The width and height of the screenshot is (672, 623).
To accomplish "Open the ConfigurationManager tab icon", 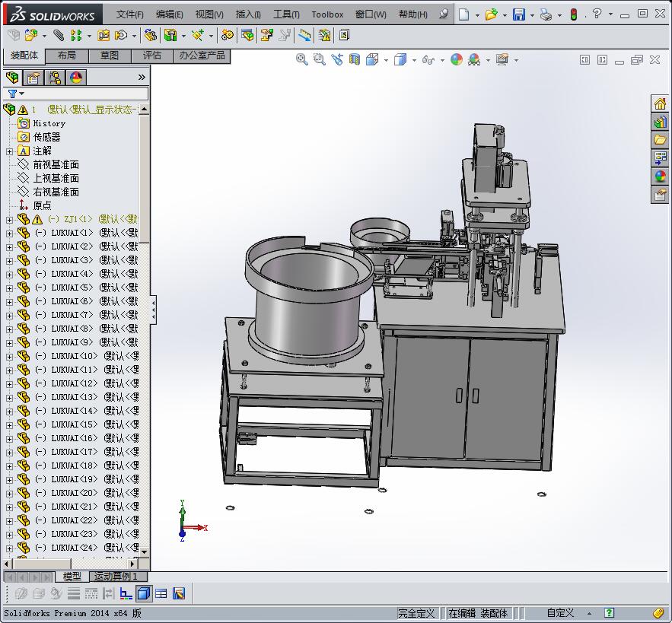I will 55,78.
